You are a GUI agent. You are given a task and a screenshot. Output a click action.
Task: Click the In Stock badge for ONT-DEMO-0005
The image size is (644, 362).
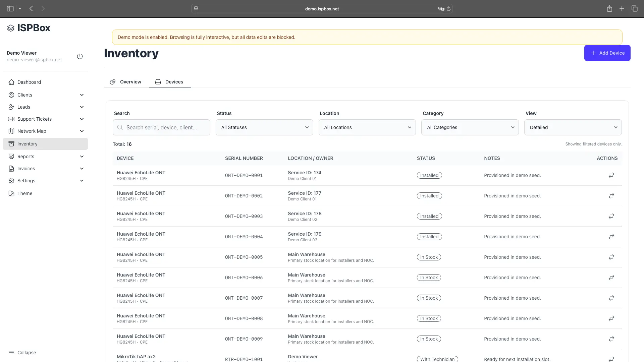click(429, 257)
